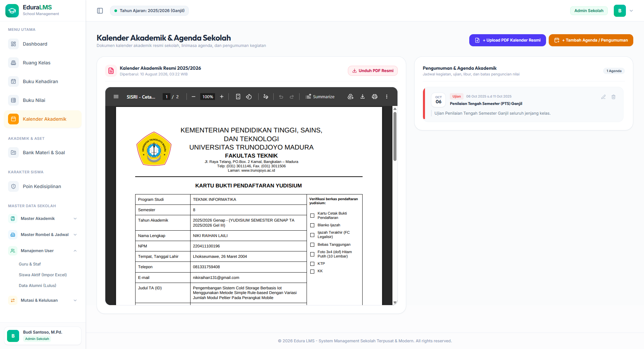Image resolution: width=644 pixels, height=349 pixels.
Task: Click the fit-to-page icon in PDF toolbar
Action: click(x=238, y=97)
